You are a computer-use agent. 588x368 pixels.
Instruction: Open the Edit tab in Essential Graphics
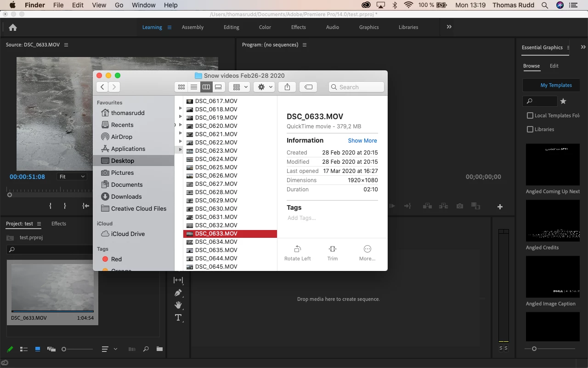554,66
